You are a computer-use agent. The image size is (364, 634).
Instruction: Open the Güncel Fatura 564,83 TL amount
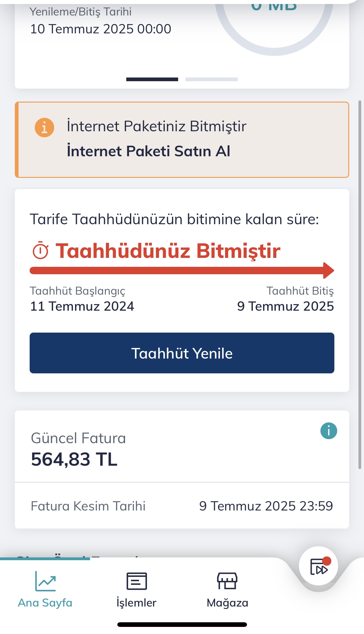(x=74, y=459)
